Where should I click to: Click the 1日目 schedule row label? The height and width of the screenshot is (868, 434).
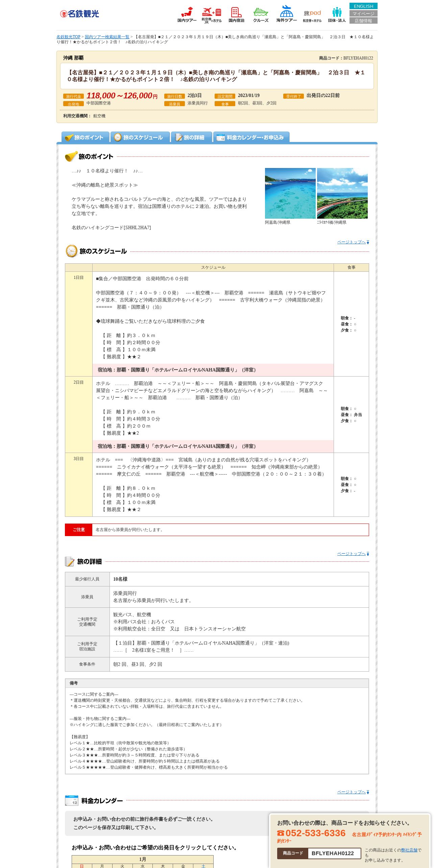tap(79, 278)
